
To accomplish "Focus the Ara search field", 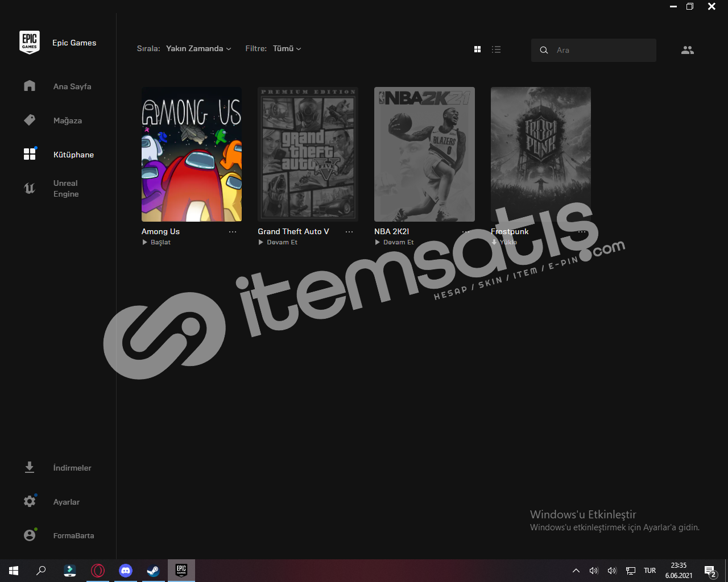I will click(x=594, y=50).
